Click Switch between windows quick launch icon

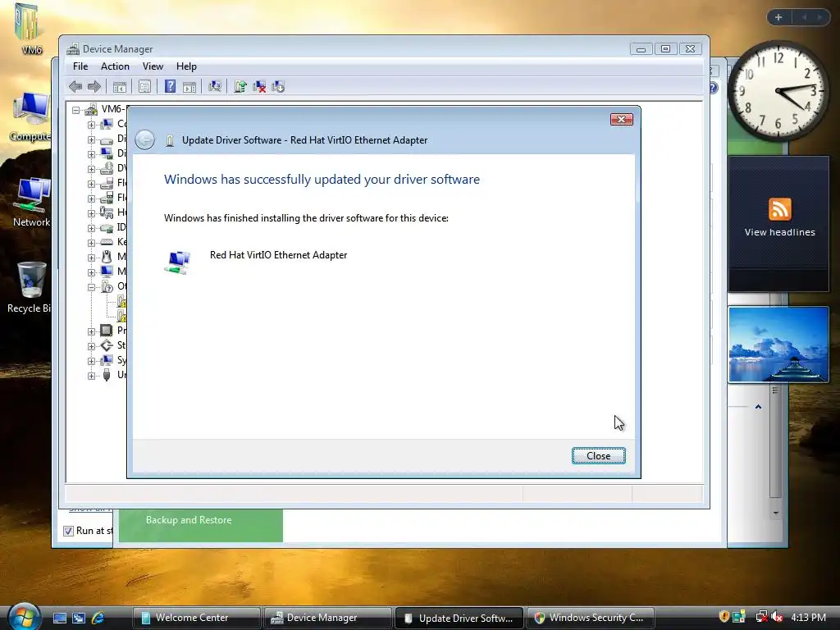point(79,618)
